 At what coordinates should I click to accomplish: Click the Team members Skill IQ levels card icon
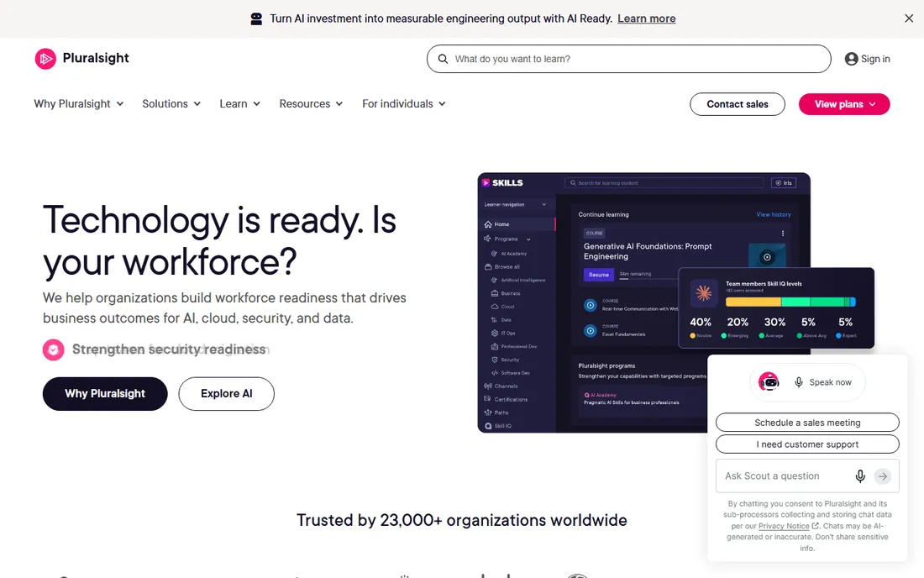point(704,293)
